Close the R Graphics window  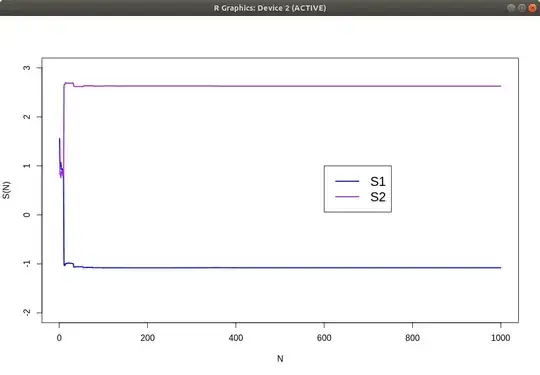(532, 8)
